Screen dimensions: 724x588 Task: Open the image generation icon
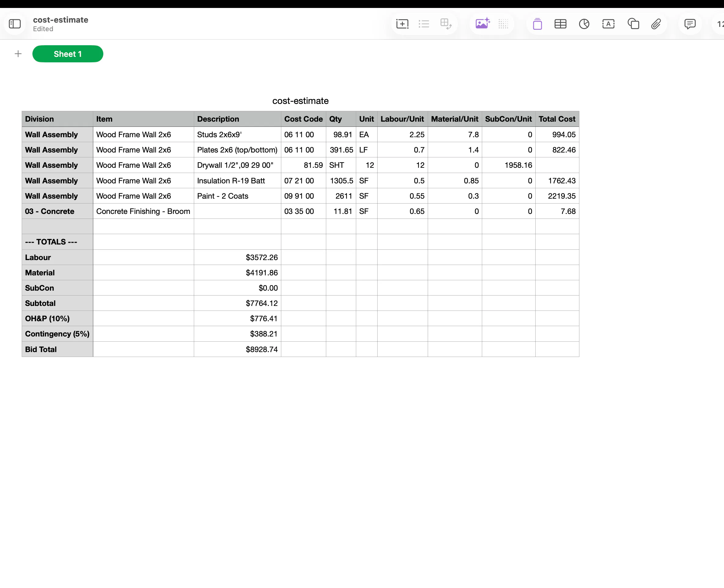(x=483, y=24)
